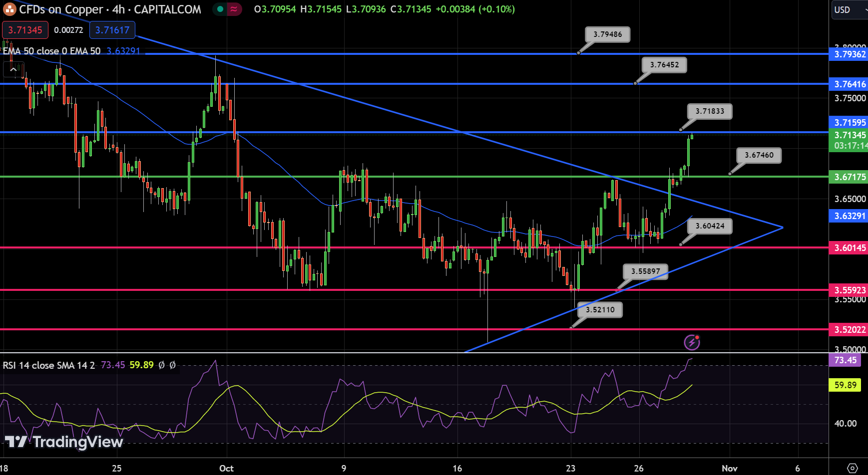
Task: Click the pink 3.60145 price axis label
Action: point(849,248)
